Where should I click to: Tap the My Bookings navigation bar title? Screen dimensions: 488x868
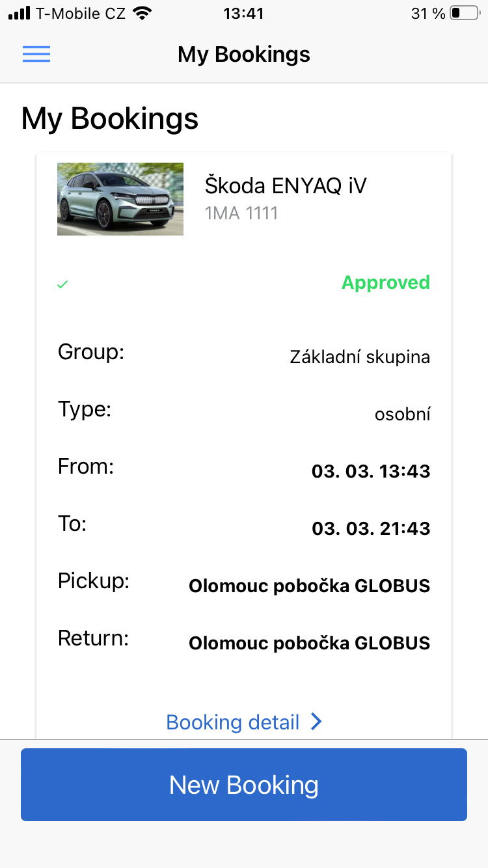pyautogui.click(x=244, y=55)
